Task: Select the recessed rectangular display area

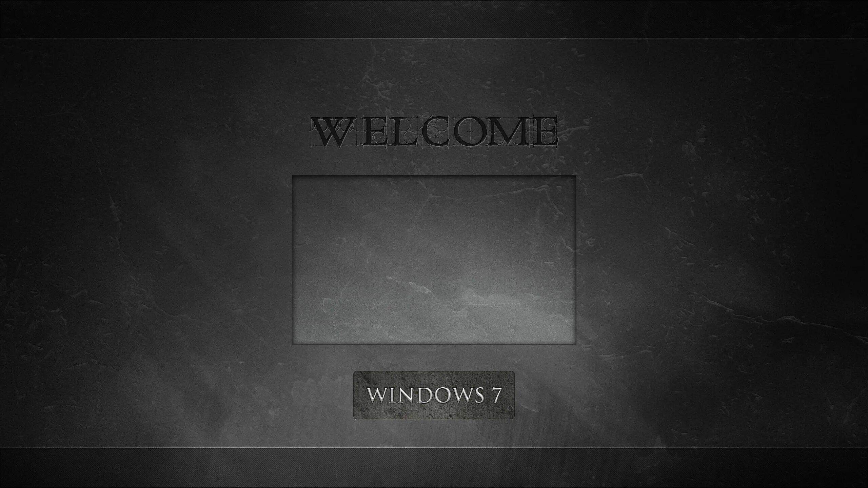Action: (433, 258)
